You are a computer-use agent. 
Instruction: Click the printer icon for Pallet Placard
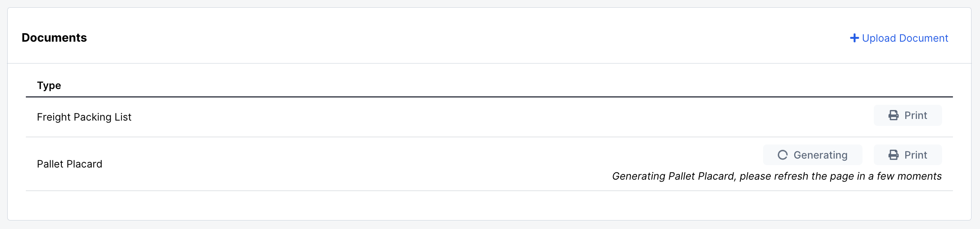(894, 155)
